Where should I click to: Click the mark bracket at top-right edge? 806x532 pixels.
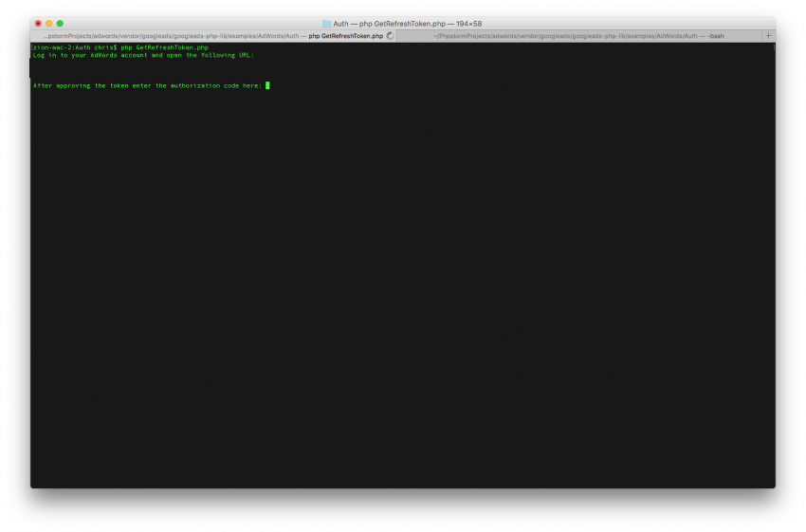(773, 46)
